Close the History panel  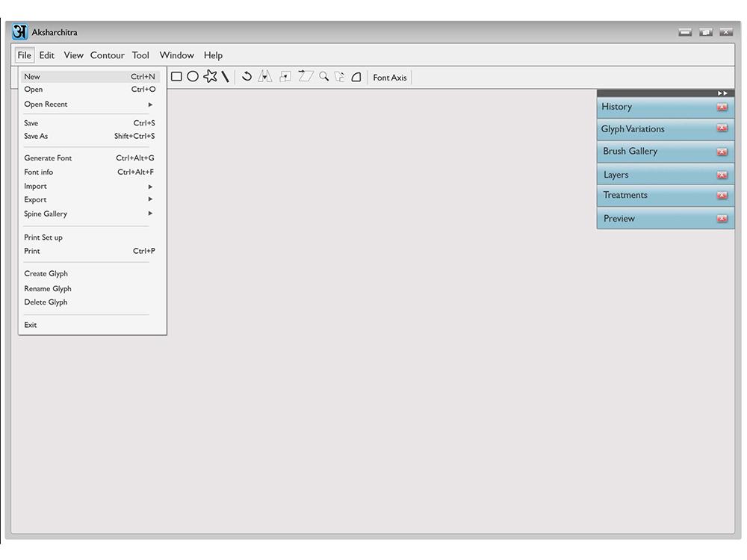pos(722,107)
